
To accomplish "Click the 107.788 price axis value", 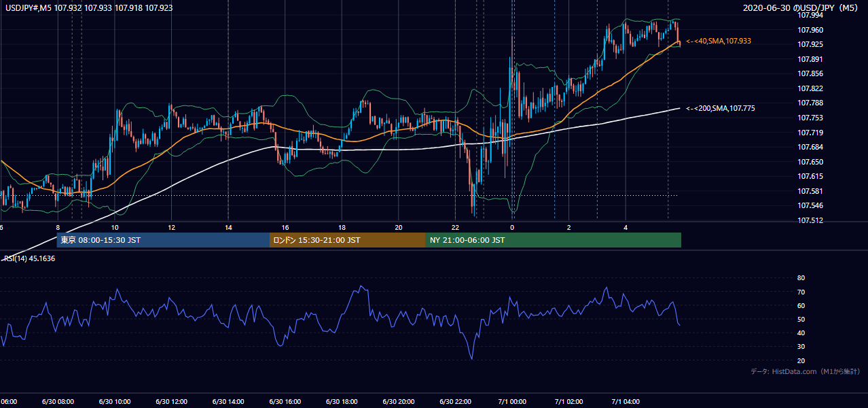I will point(810,103).
